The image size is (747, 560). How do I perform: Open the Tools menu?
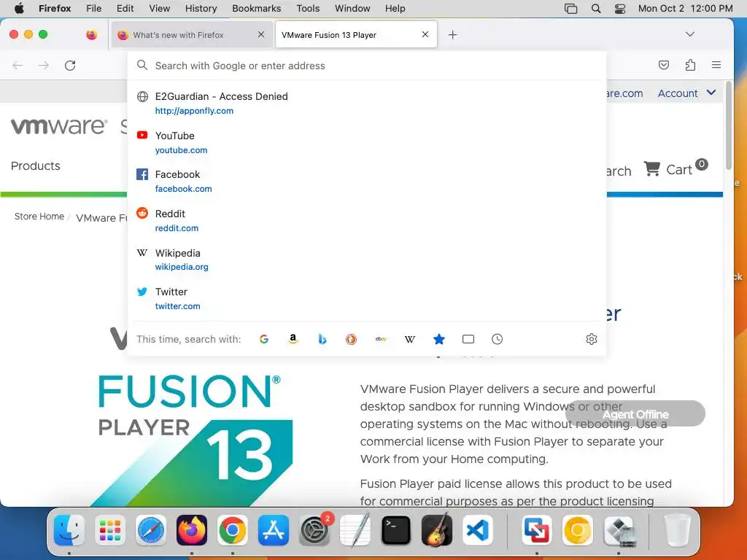pyautogui.click(x=308, y=8)
